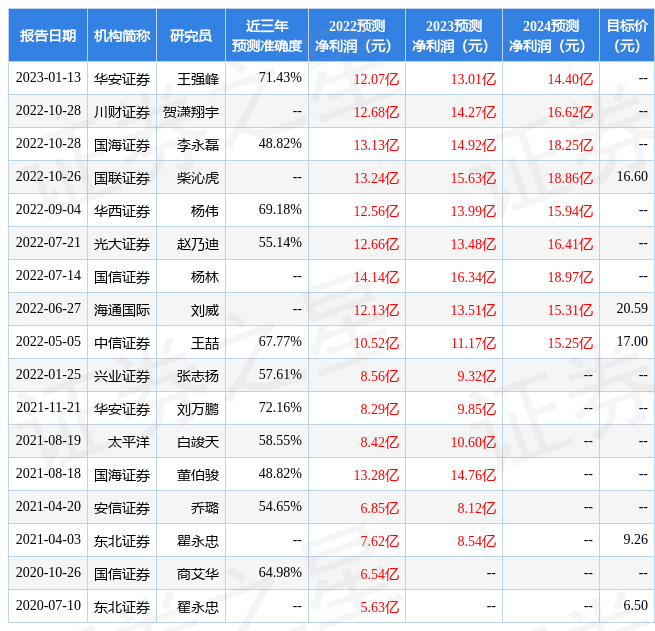This screenshot has height=631, width=655.
Task: Select researcher 乔璐
Action: (x=205, y=508)
